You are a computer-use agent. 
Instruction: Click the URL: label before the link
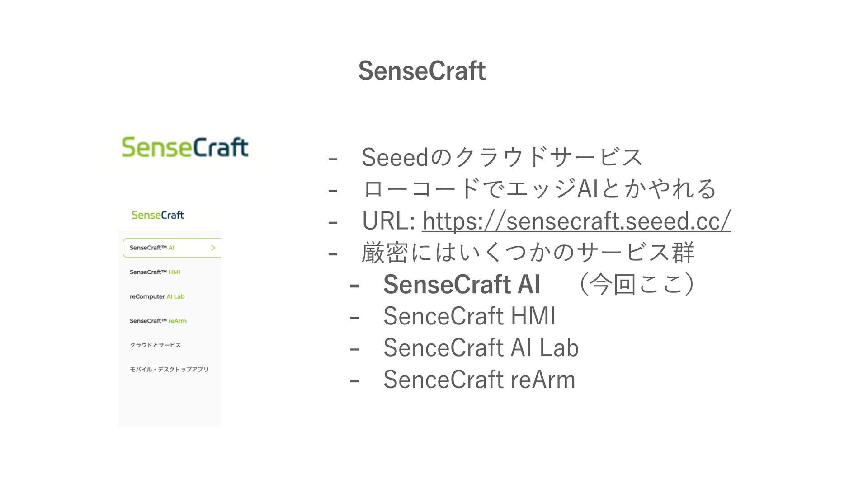coord(389,221)
